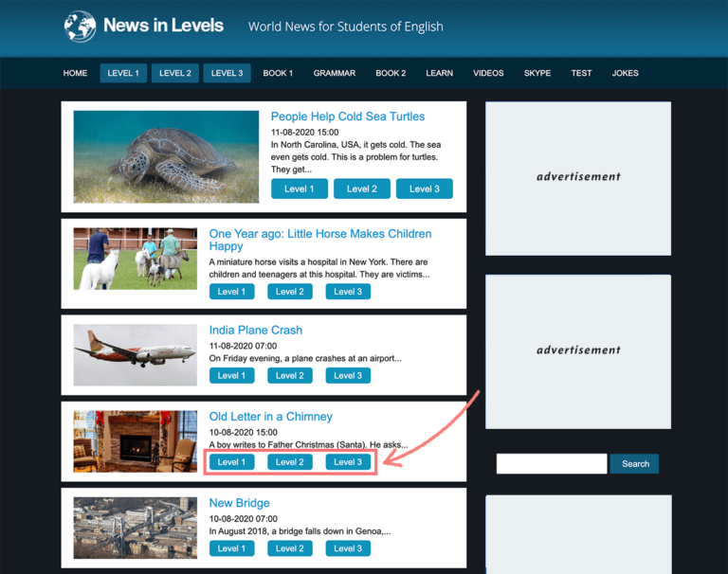This screenshot has width=728, height=574.
Task: Select LEVEL 2 in the navigation bar
Action: [x=175, y=73]
